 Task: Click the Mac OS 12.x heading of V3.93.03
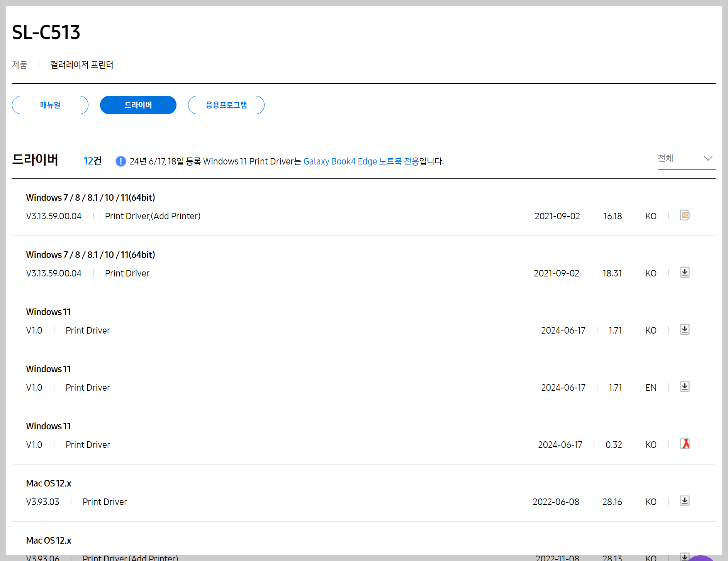coord(49,483)
